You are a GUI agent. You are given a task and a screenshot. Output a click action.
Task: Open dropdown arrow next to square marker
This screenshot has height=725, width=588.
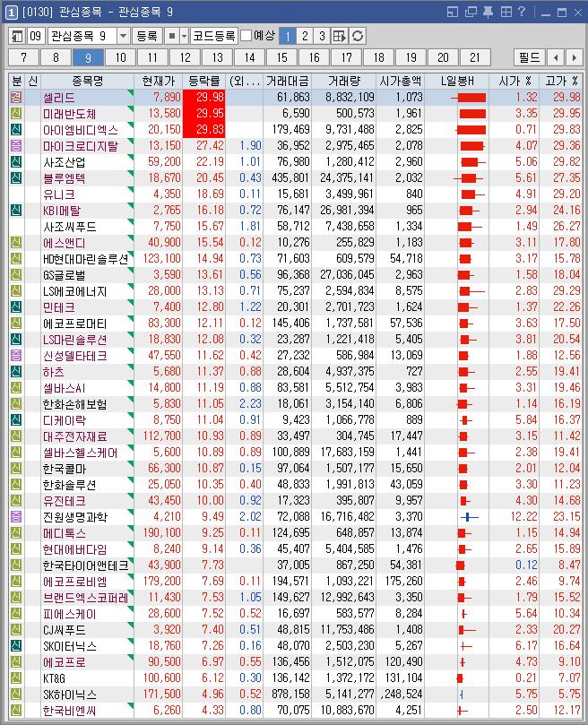(184, 36)
